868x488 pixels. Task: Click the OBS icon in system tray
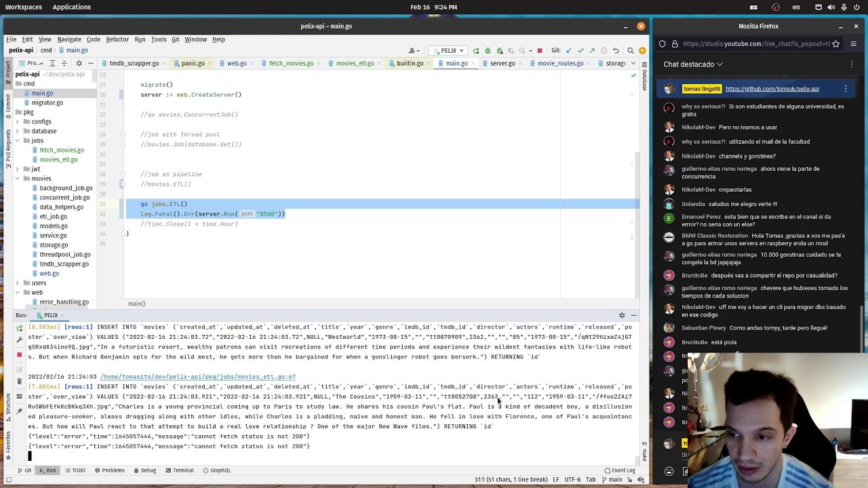776,7
